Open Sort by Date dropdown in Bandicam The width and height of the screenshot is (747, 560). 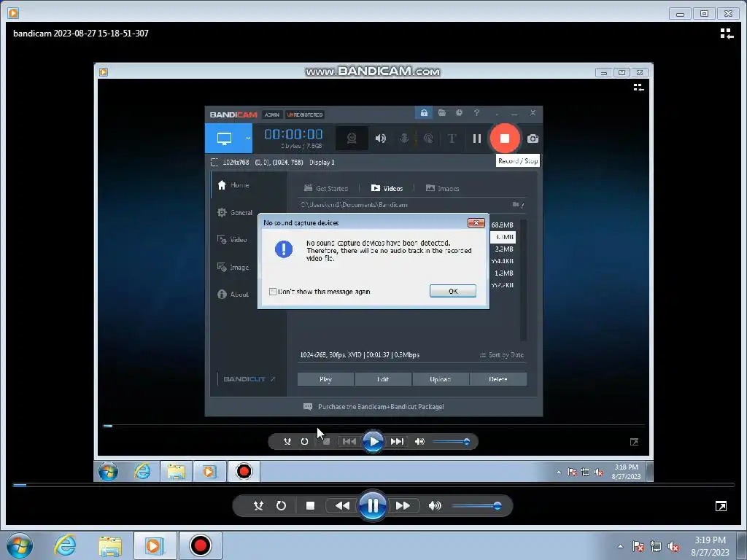(502, 355)
